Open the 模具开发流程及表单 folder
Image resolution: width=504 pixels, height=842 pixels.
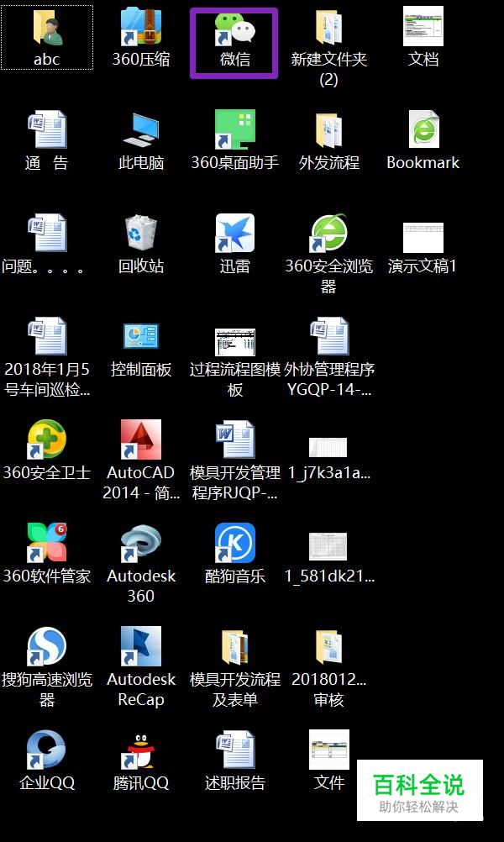(x=234, y=648)
